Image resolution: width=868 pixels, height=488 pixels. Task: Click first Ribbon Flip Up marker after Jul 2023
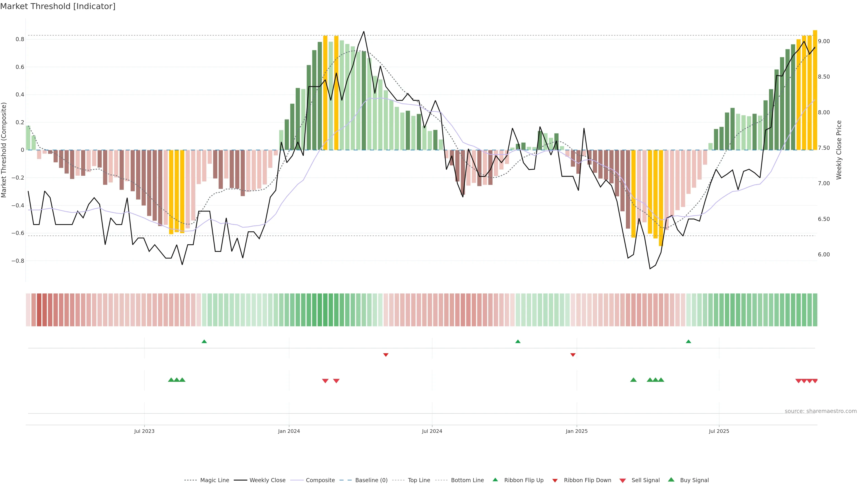pos(204,342)
